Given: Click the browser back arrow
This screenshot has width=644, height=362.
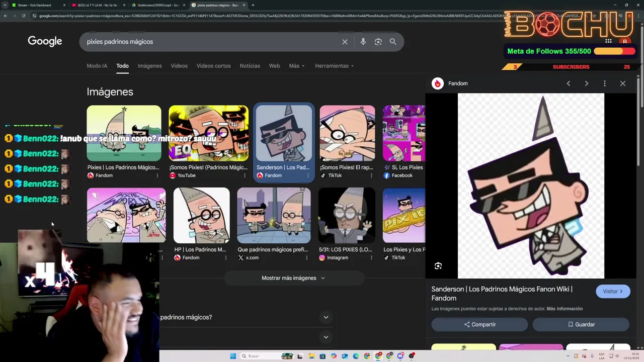Looking at the screenshot, I should pos(5,16).
